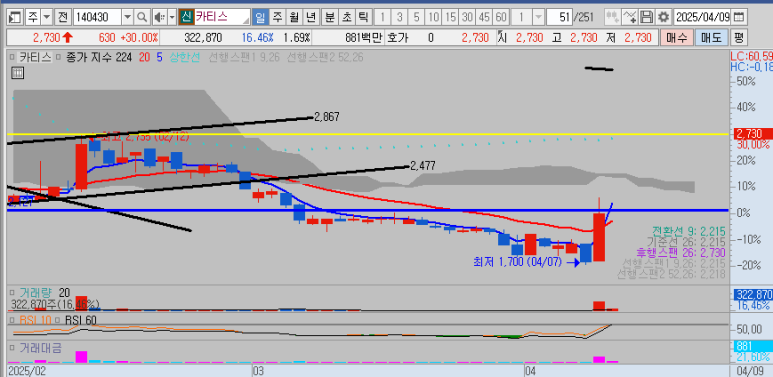Open the calendar date picker icon
Image resolution: width=773 pixels, height=377 pixels.
[738, 18]
